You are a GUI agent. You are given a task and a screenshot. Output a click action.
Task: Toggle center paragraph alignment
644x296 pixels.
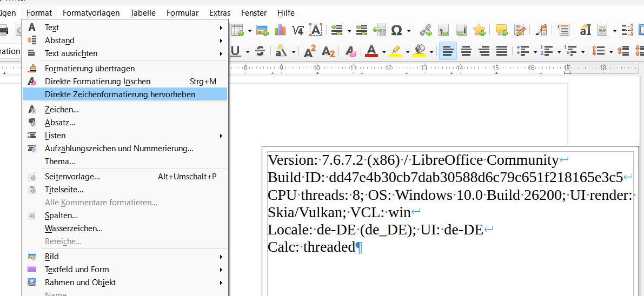pos(466,51)
